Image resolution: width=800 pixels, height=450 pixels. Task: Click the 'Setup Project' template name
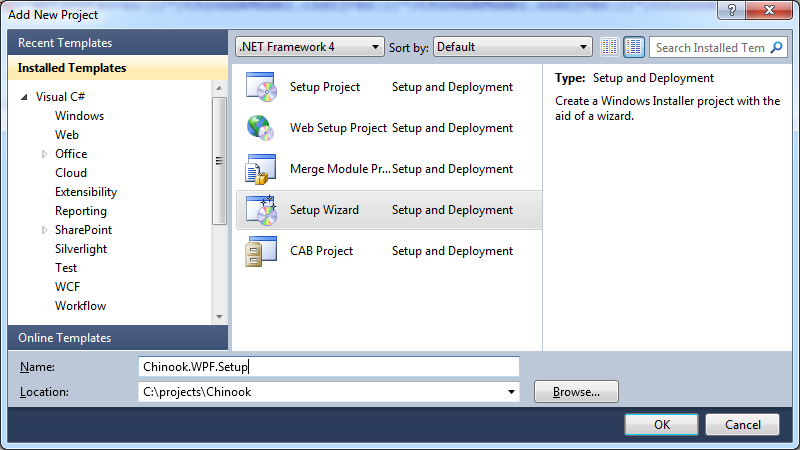(324, 87)
